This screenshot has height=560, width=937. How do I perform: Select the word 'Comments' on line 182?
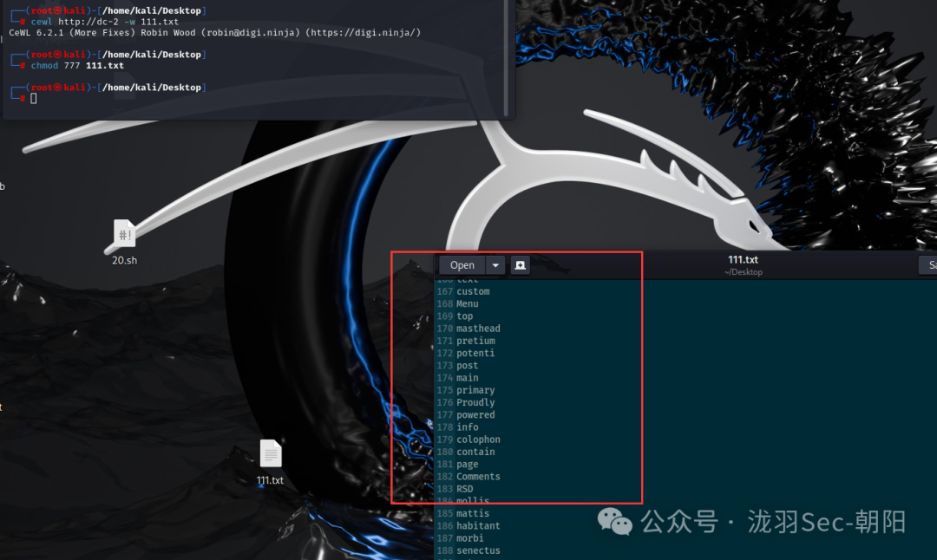pos(478,477)
